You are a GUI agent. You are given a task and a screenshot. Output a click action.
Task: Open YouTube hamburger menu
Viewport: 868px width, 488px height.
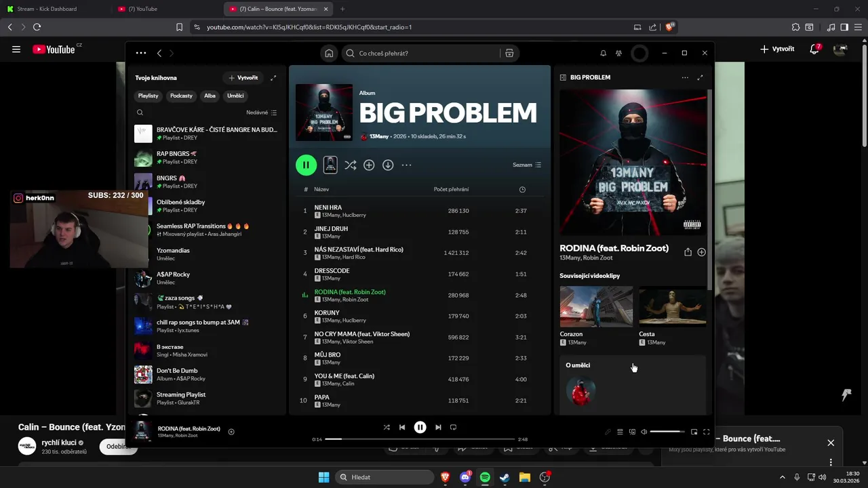coord(16,49)
